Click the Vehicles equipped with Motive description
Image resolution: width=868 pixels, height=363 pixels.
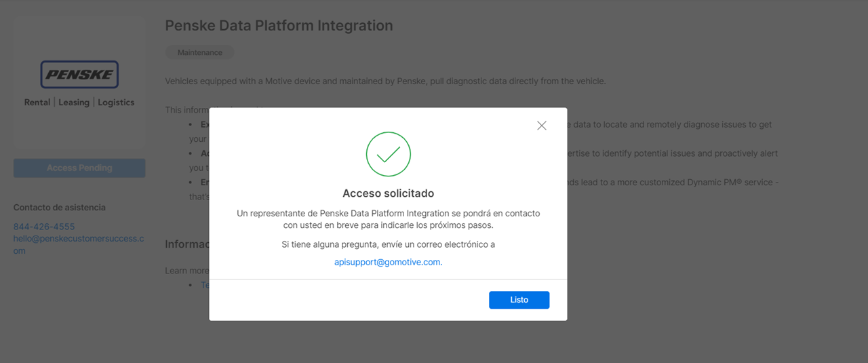pyautogui.click(x=385, y=81)
